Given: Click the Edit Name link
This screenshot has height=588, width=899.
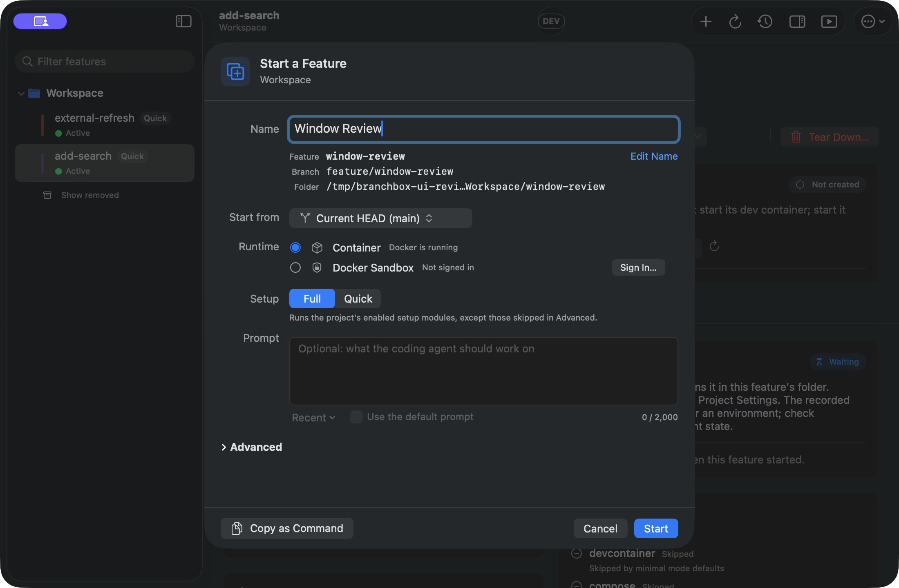Looking at the screenshot, I should point(654,156).
